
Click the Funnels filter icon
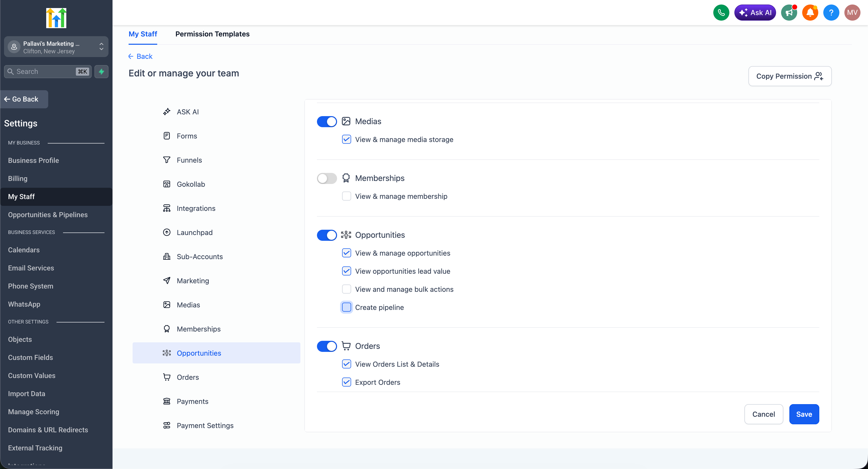[167, 160]
